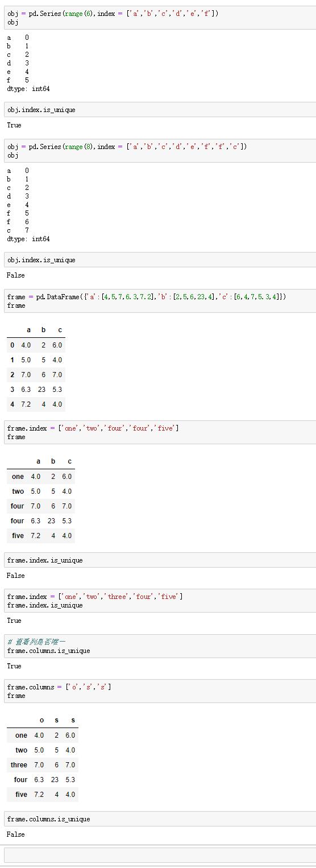Click the cell with pd.Series(range(8))
The image size is (316, 868).
[x=160, y=151]
